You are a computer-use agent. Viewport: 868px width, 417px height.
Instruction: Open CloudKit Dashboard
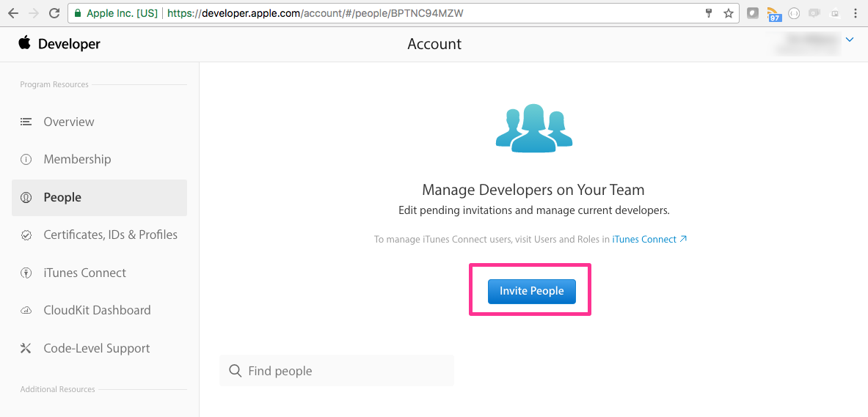pyautogui.click(x=99, y=310)
